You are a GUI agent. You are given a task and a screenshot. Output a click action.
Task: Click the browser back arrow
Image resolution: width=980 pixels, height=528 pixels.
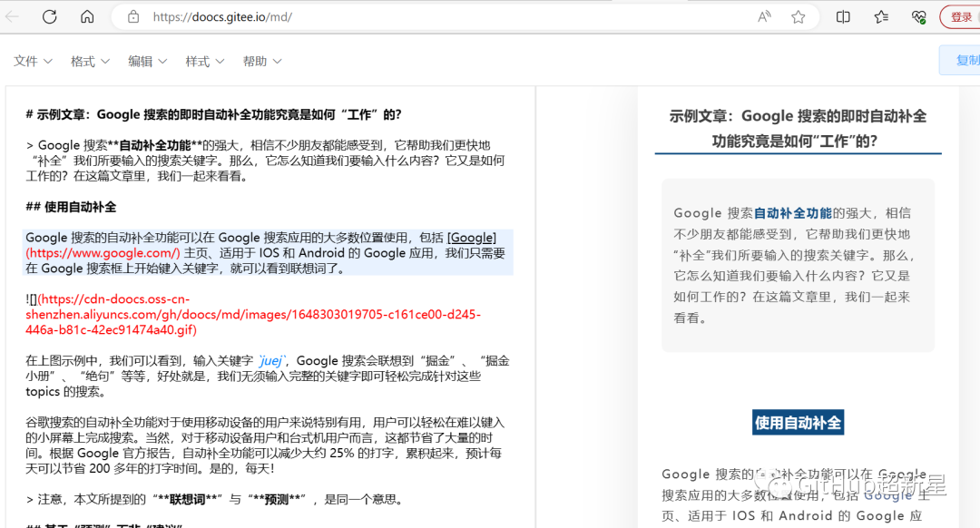11,17
